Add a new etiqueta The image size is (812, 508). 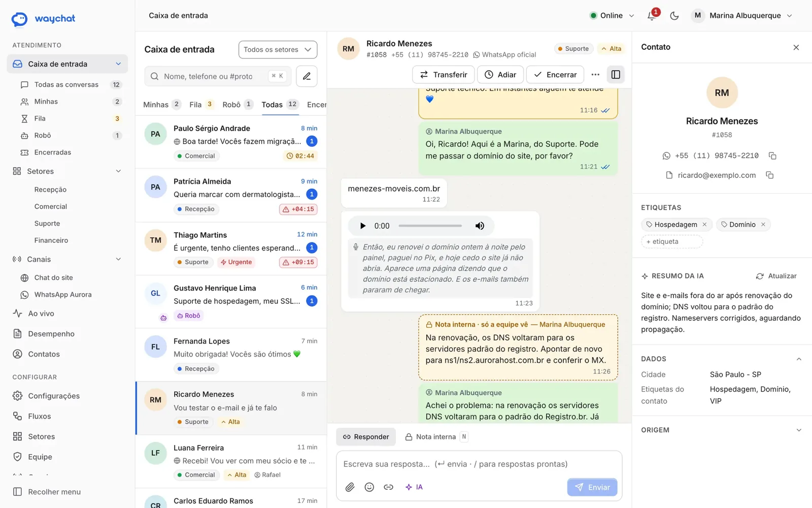tap(672, 242)
